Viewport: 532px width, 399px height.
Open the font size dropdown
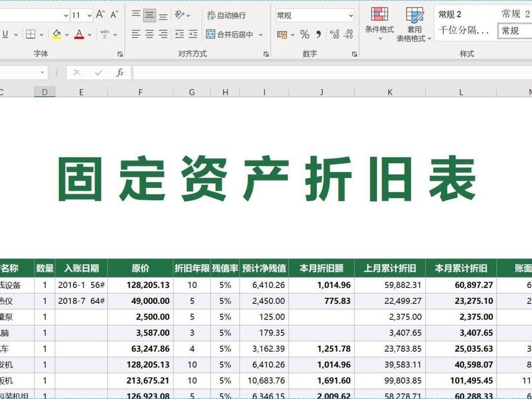[89, 15]
